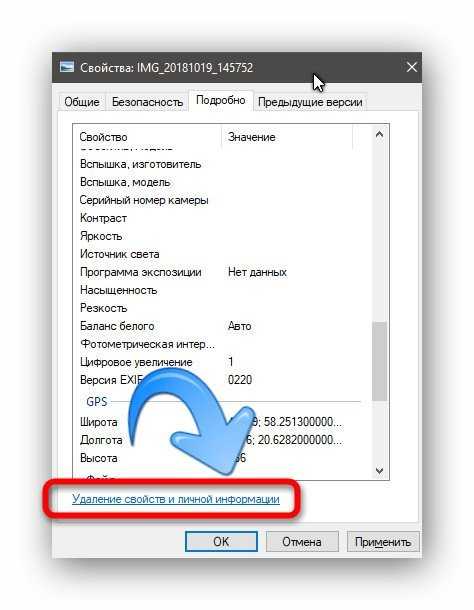Click the Значение column header
474x610 pixels.
point(287,137)
